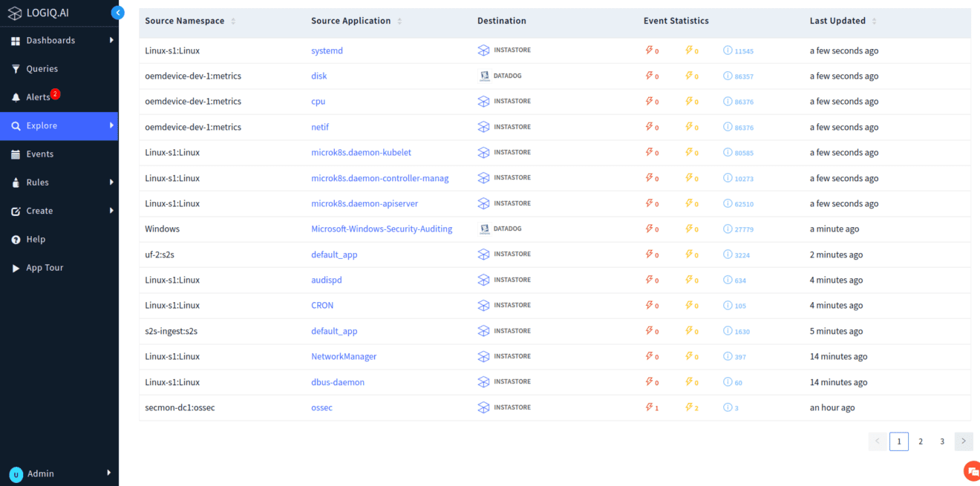Click the LOGIQ.AI logo icon

[15, 13]
